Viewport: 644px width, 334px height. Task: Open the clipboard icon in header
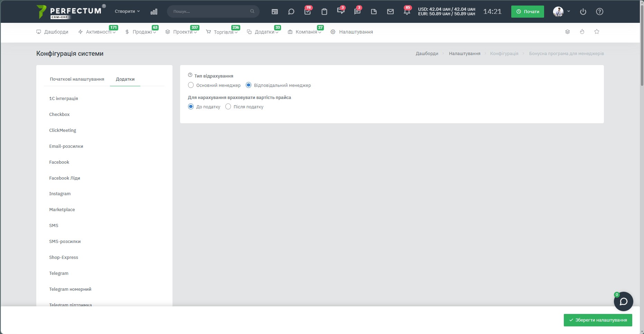point(324,11)
